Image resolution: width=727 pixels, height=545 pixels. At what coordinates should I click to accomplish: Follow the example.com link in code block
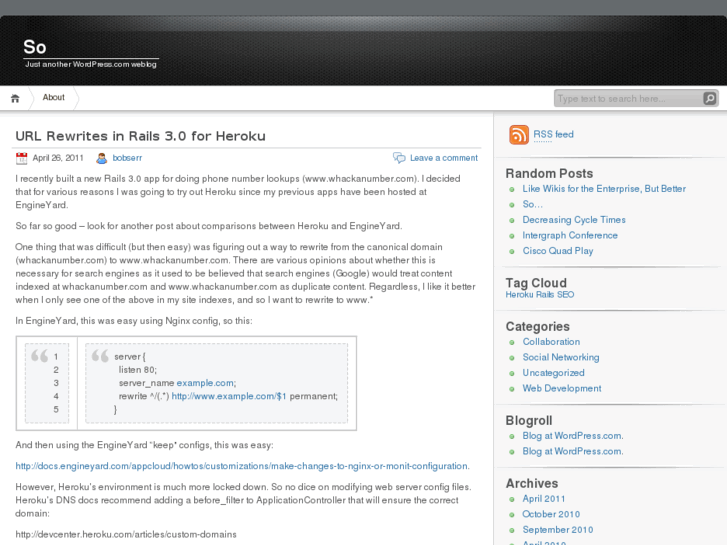point(205,383)
